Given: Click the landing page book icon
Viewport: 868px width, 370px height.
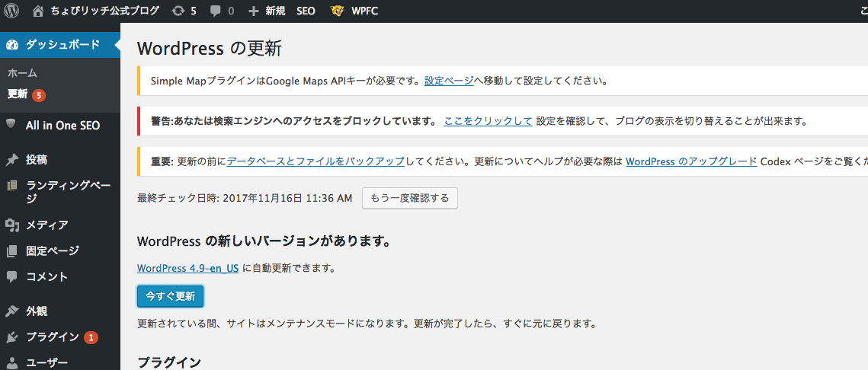Looking at the screenshot, I should (x=12, y=186).
